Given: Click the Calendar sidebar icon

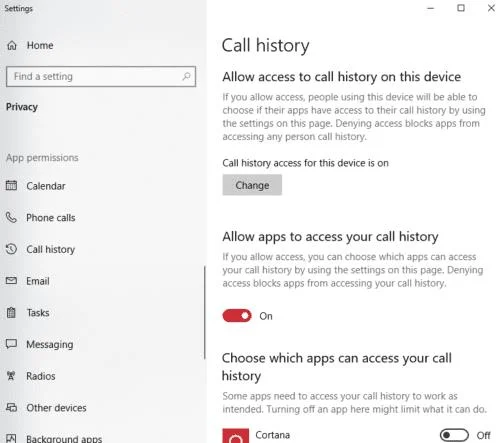Looking at the screenshot, I should click(11, 185).
